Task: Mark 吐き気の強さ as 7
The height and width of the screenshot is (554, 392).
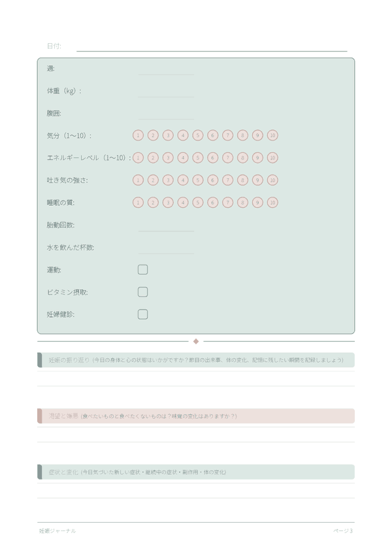Action: (227, 180)
